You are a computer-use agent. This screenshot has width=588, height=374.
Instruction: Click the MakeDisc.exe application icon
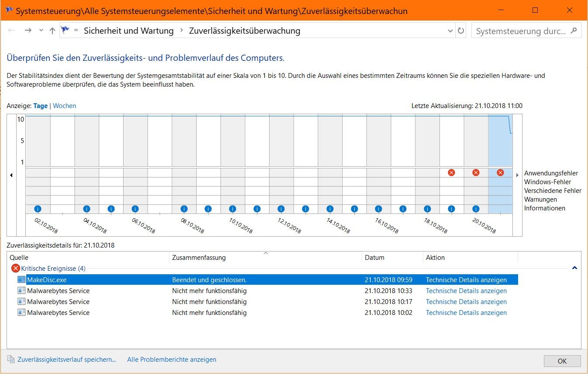click(21, 280)
